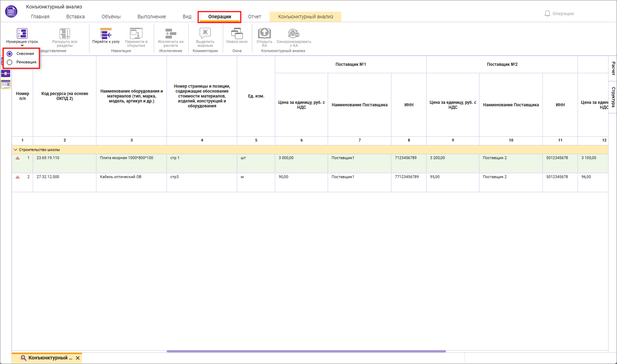Click Открыть КА icon
Image resolution: width=617 pixels, height=364 pixels.
[x=264, y=33]
